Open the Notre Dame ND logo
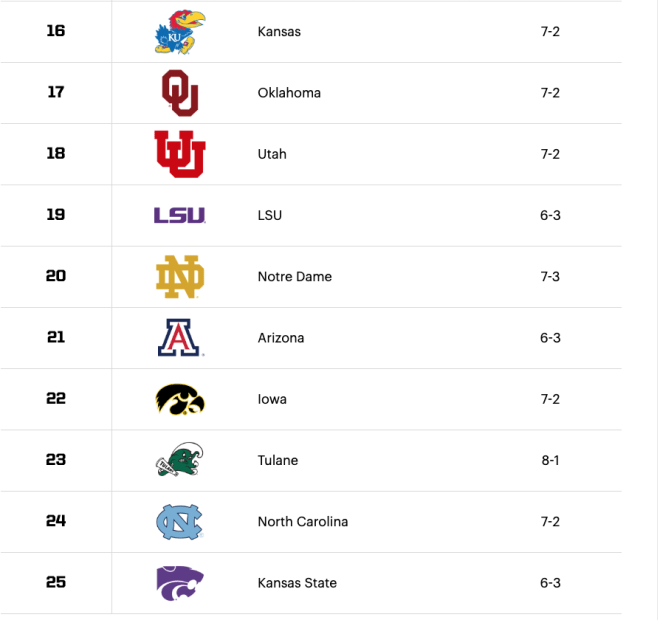Screen dimensions: 660x620 coord(180,277)
